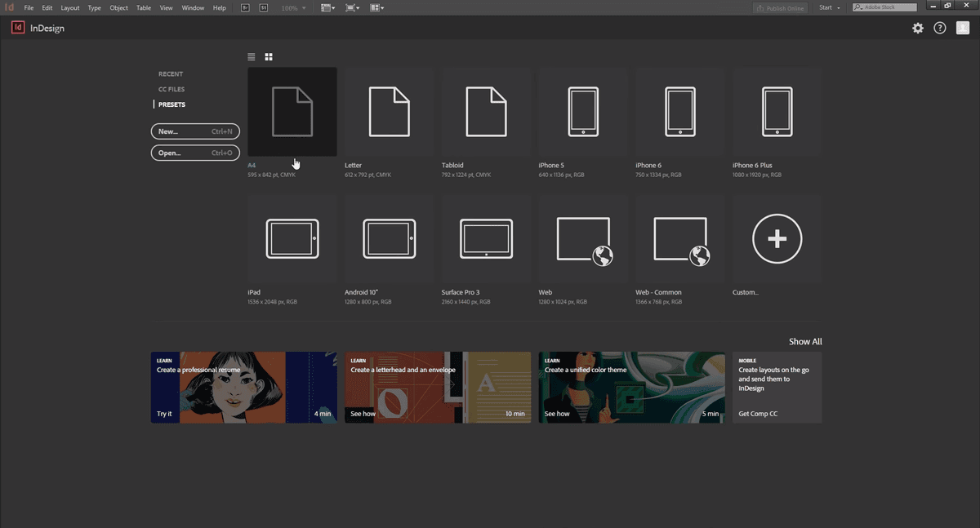Click the InDesign logo icon in header
Image resolution: width=980 pixels, height=528 pixels.
point(17,28)
